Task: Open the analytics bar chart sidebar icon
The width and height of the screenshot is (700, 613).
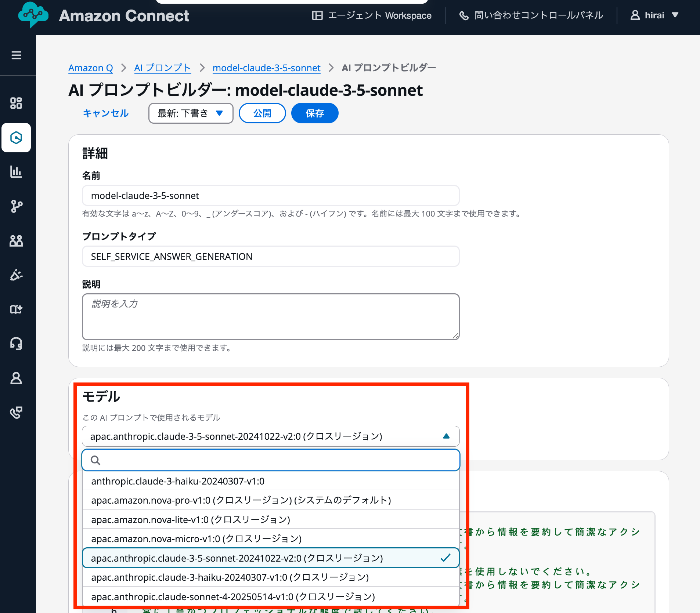Action: tap(16, 172)
